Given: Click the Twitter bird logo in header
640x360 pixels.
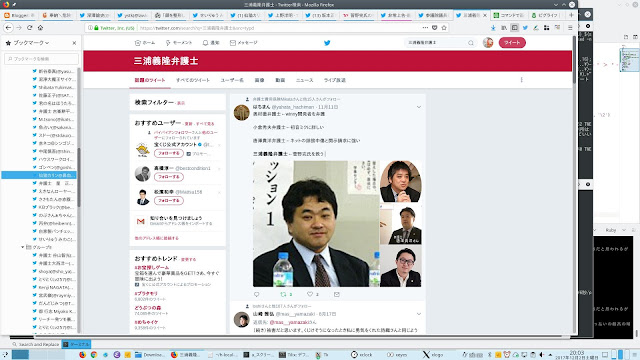Looking at the screenshot, I should (327, 42).
